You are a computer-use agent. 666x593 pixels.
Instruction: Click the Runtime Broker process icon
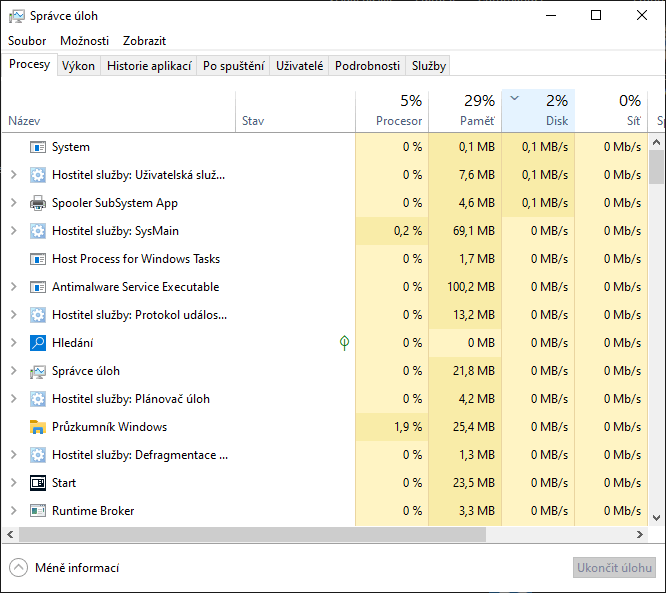click(x=38, y=511)
